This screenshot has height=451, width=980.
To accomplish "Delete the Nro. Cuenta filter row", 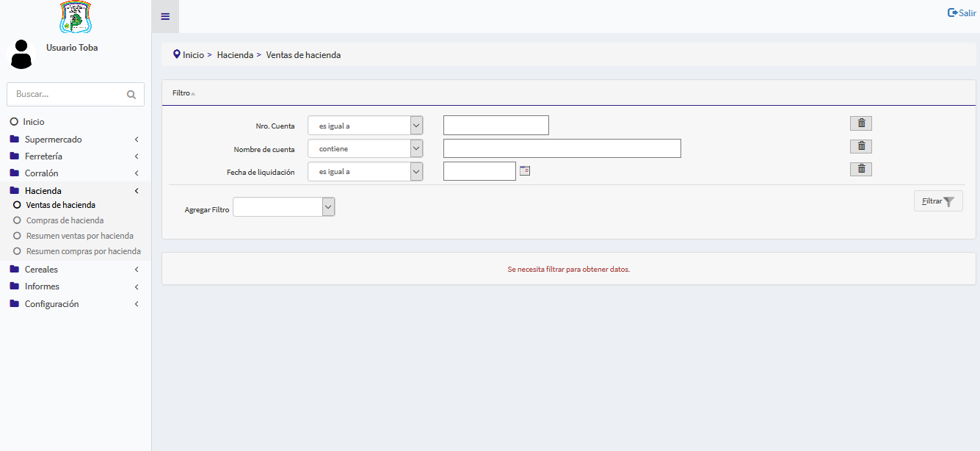I will pyautogui.click(x=860, y=123).
